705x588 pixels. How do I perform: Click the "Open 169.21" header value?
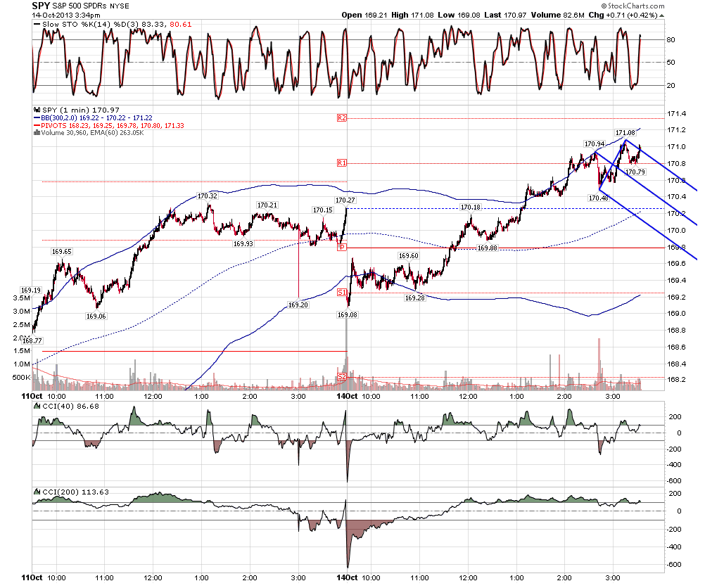(364, 15)
